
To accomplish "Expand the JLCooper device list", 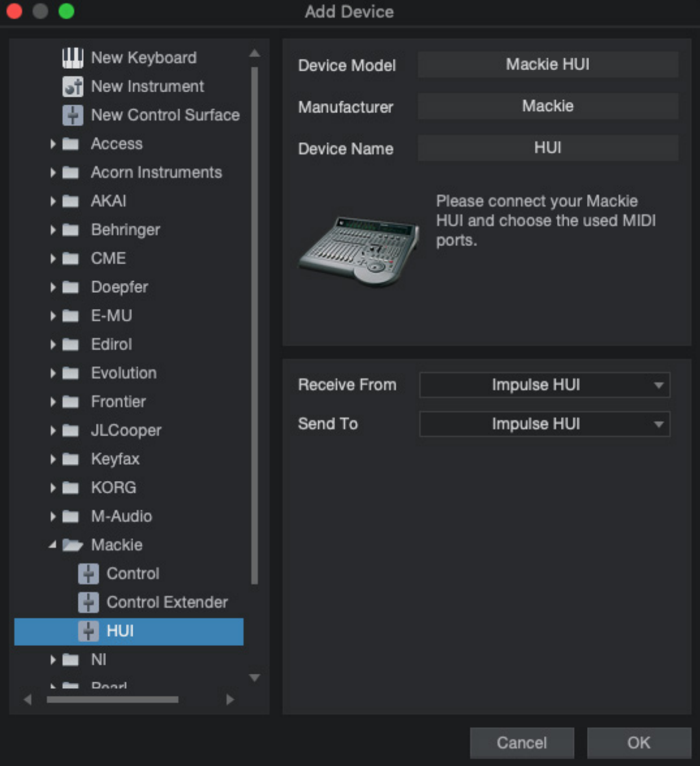I will [x=53, y=431].
